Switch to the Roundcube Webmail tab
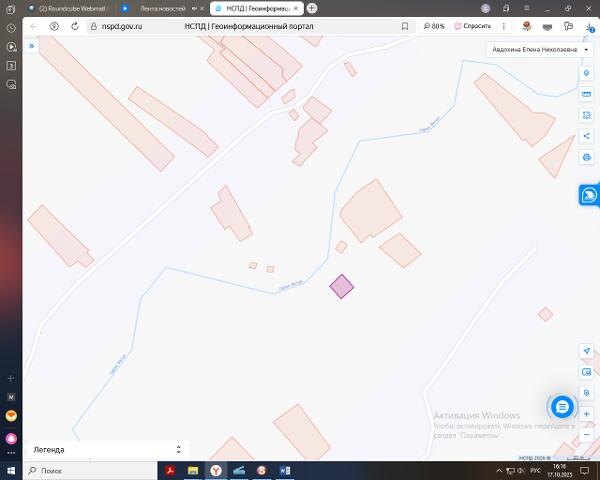 click(x=68, y=8)
